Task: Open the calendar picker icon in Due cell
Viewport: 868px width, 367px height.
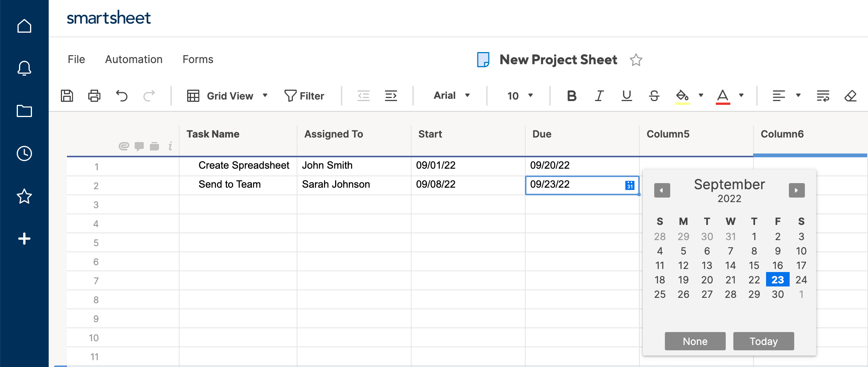Action: 630,185
